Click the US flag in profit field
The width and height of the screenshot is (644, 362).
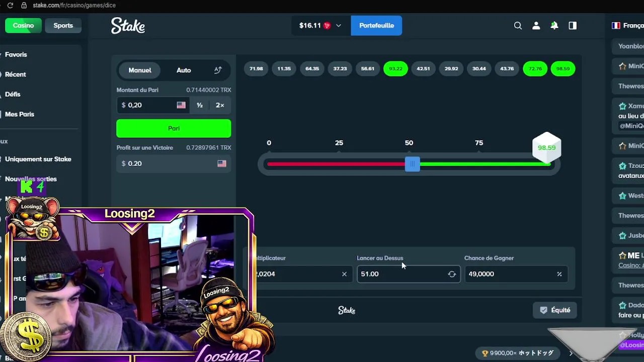[x=222, y=163]
